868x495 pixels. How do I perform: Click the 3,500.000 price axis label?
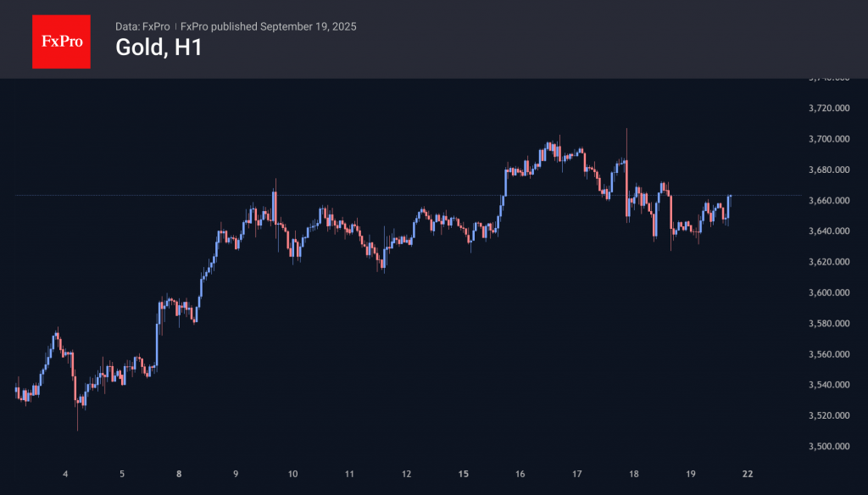pos(830,447)
